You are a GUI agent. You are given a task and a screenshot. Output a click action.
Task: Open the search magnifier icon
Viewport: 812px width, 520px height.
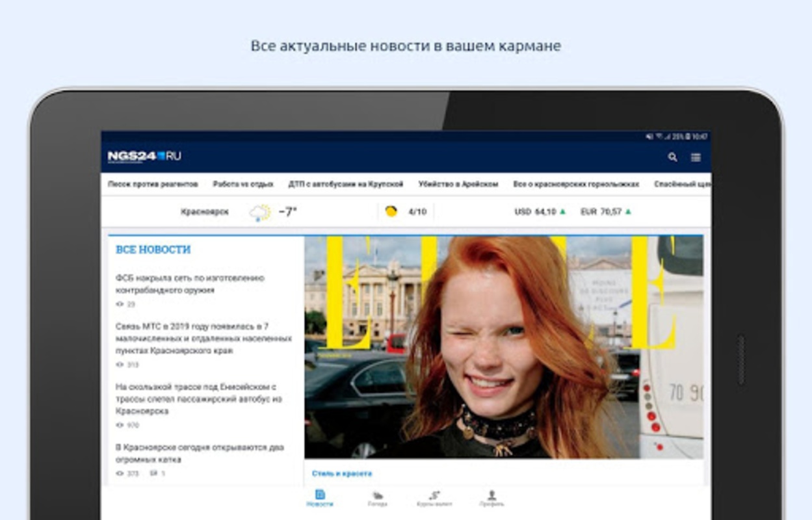click(672, 157)
